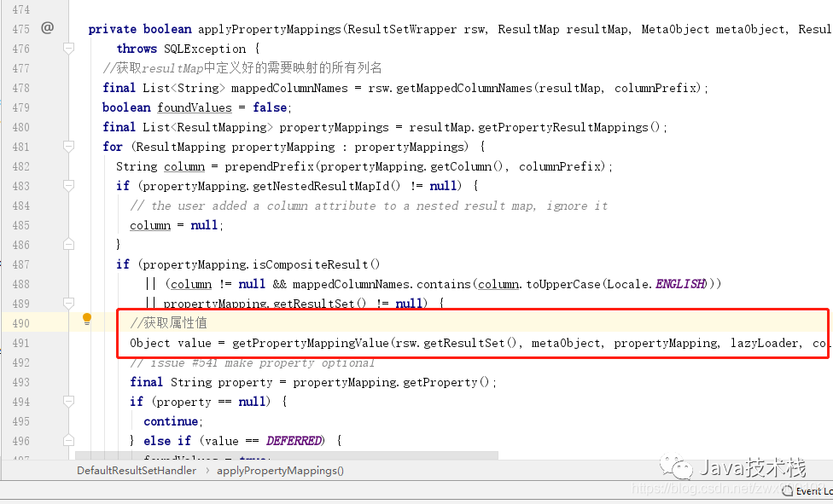The height and width of the screenshot is (504, 833).
Task: Click the continue keyword on line 495
Action: coord(171,421)
